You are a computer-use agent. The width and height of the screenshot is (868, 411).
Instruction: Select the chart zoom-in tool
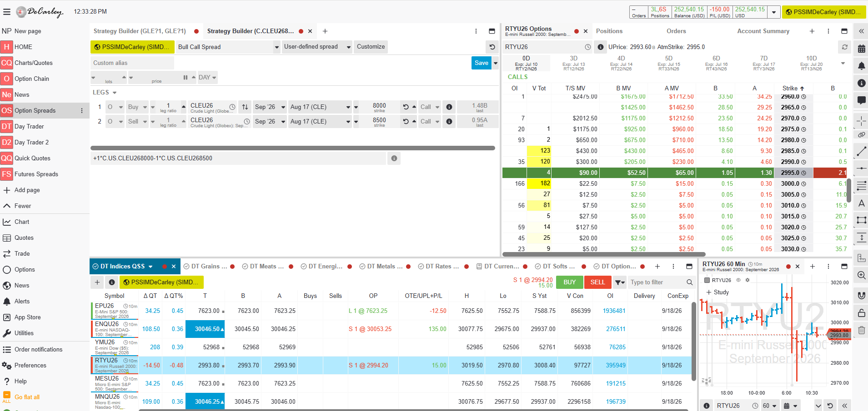[x=861, y=275]
